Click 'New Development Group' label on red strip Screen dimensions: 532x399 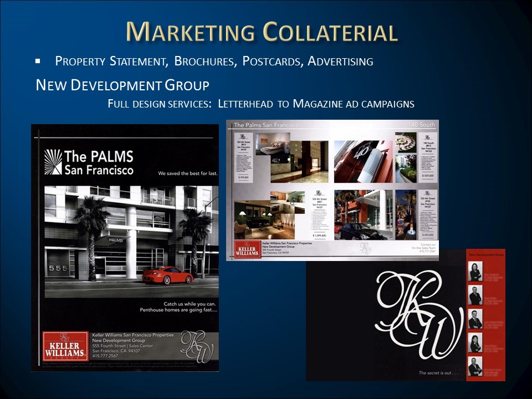486,254
